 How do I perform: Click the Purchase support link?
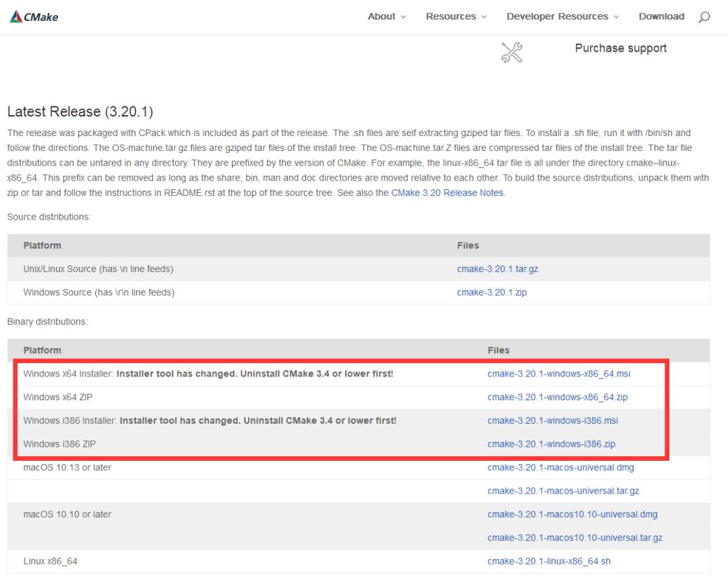point(621,49)
